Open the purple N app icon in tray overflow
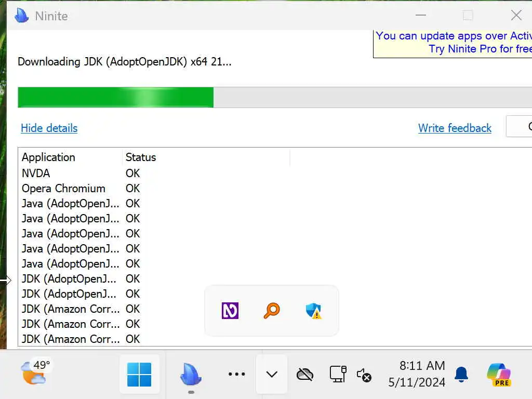Viewport: 532px width, 399px height. (230, 311)
